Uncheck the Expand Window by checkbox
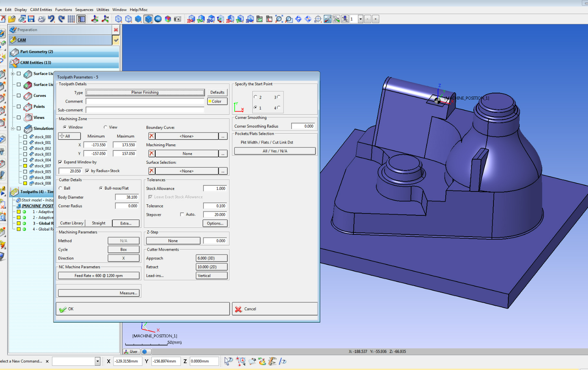 pos(60,162)
